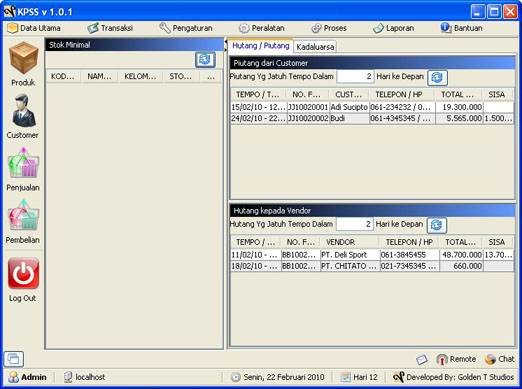Switch to the Kadaluarsa tab
This screenshot has height=389, width=522.
click(x=315, y=47)
